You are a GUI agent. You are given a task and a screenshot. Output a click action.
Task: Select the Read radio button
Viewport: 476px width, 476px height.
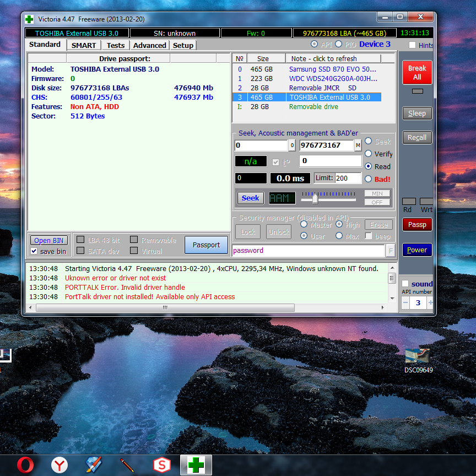tap(368, 166)
